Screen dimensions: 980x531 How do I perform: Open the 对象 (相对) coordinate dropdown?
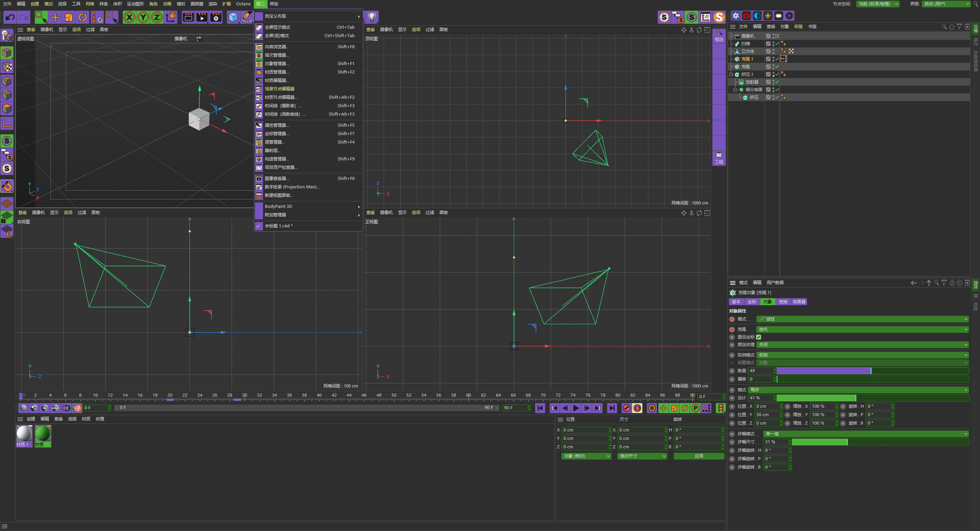586,456
